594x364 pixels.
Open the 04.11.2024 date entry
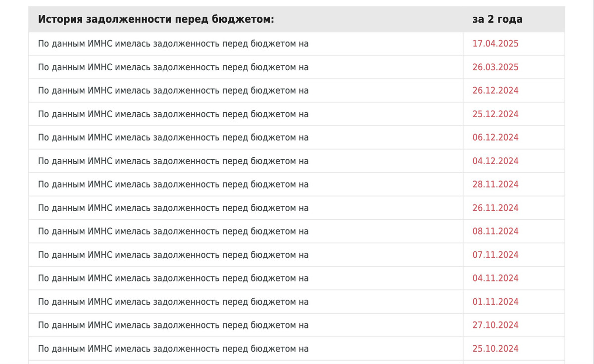point(495,278)
